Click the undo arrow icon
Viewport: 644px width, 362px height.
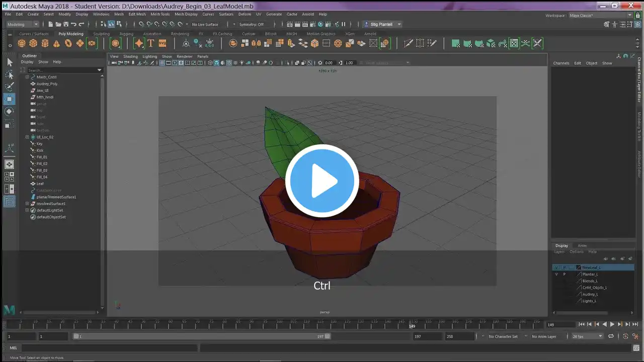pos(74,24)
